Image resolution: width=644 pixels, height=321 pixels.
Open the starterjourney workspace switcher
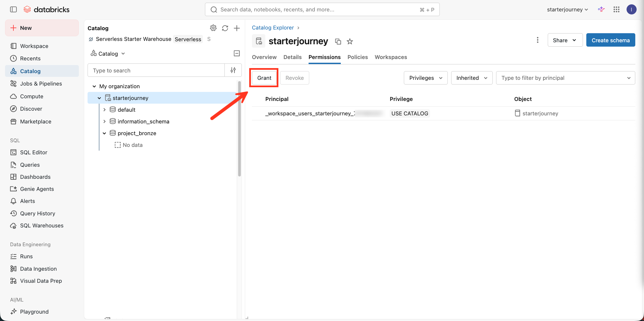pos(568,9)
